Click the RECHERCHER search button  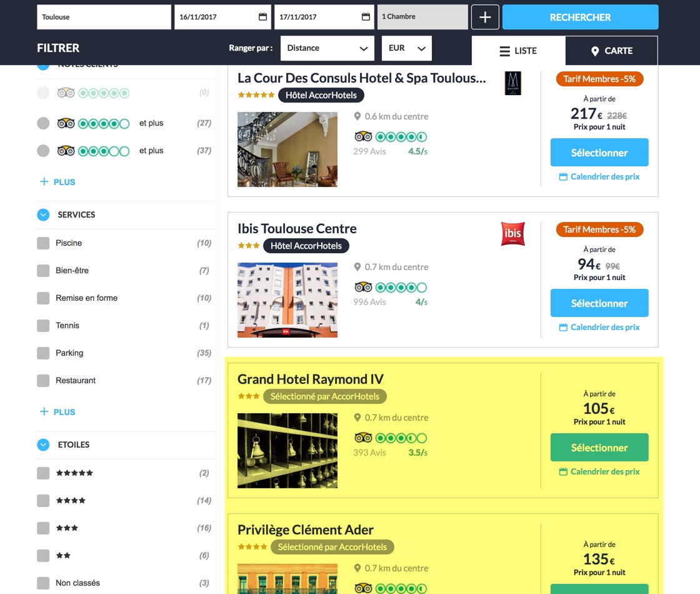(580, 17)
